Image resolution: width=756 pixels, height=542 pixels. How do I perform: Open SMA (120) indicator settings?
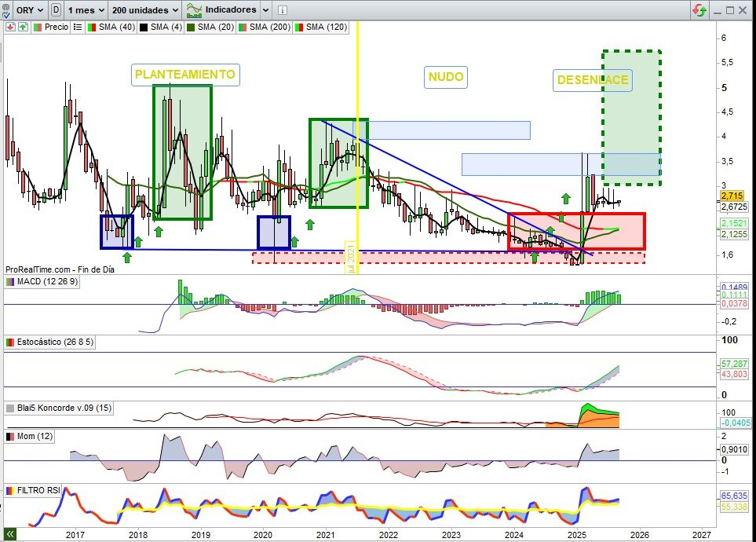(321, 27)
